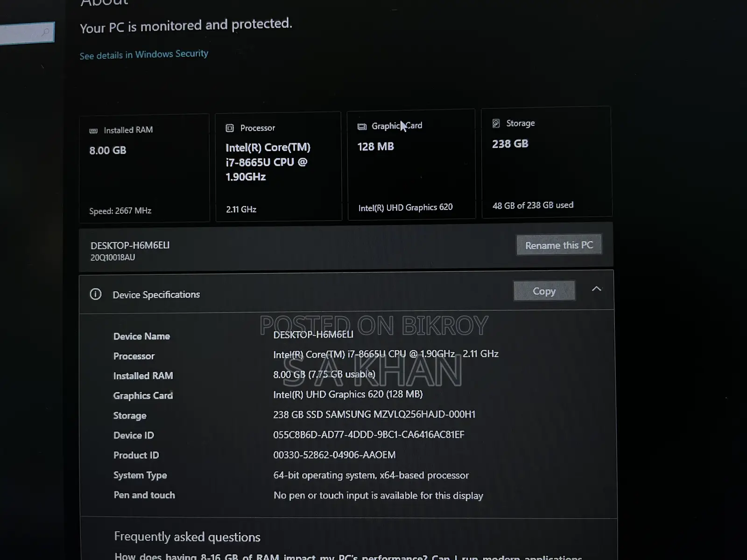The image size is (747, 560).
Task: Click the Installed RAM card icon
Action: [x=93, y=131]
